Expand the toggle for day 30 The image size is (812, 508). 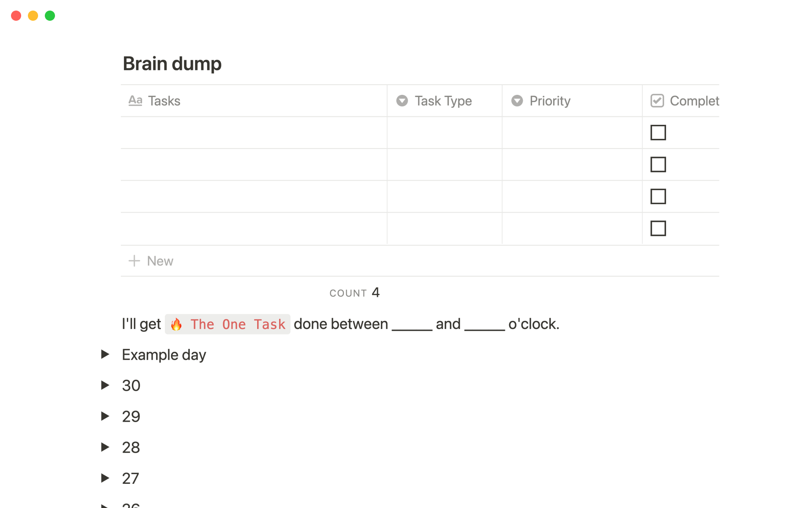(x=105, y=385)
